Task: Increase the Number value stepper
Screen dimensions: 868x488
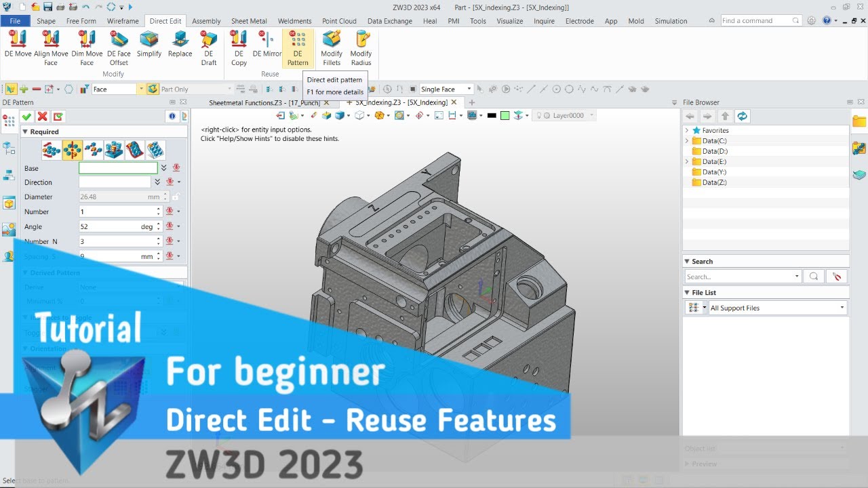Action: (159, 209)
